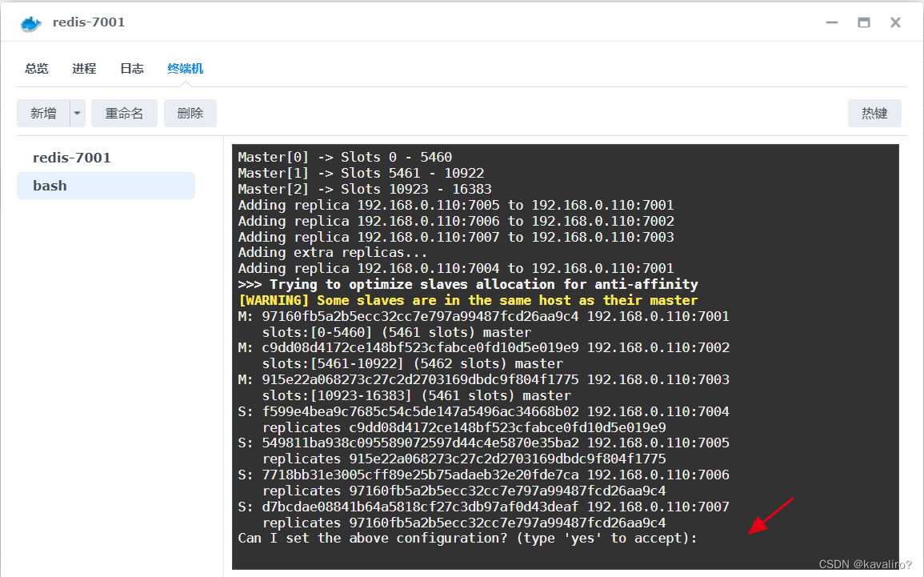Expand the 新增 dropdown arrow

[77, 113]
